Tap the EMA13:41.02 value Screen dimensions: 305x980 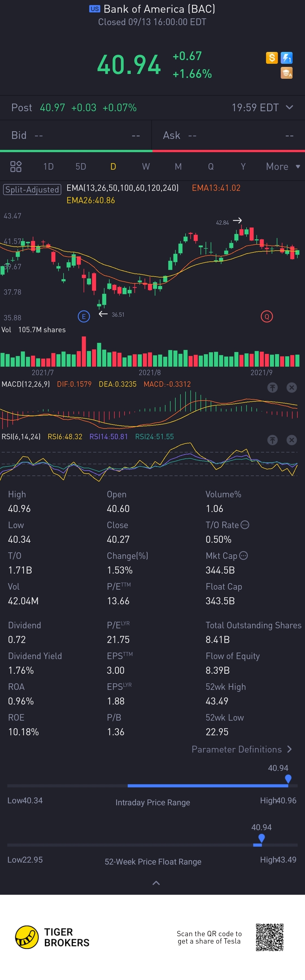[216, 187]
